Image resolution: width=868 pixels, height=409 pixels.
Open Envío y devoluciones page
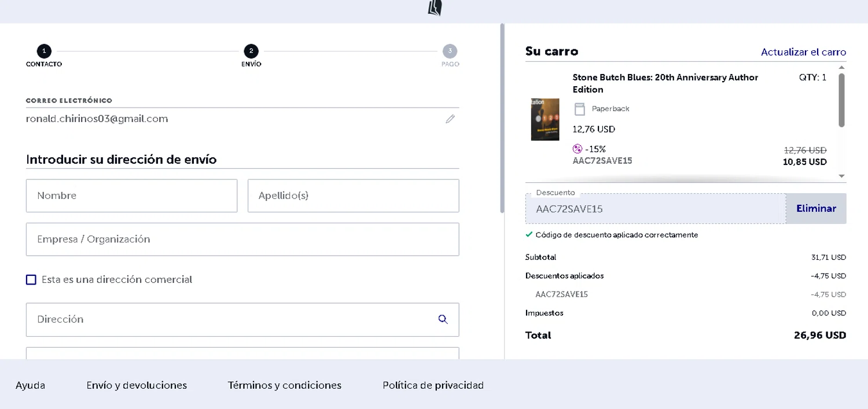point(137,385)
